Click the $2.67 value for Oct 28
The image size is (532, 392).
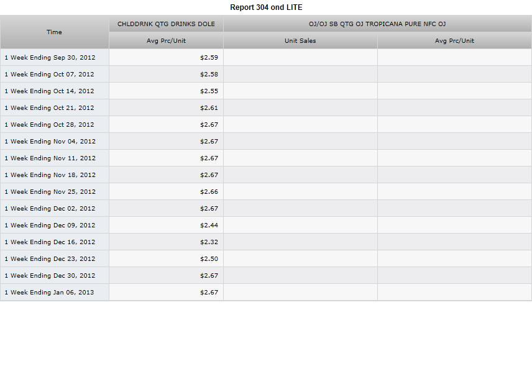pyautogui.click(x=209, y=124)
